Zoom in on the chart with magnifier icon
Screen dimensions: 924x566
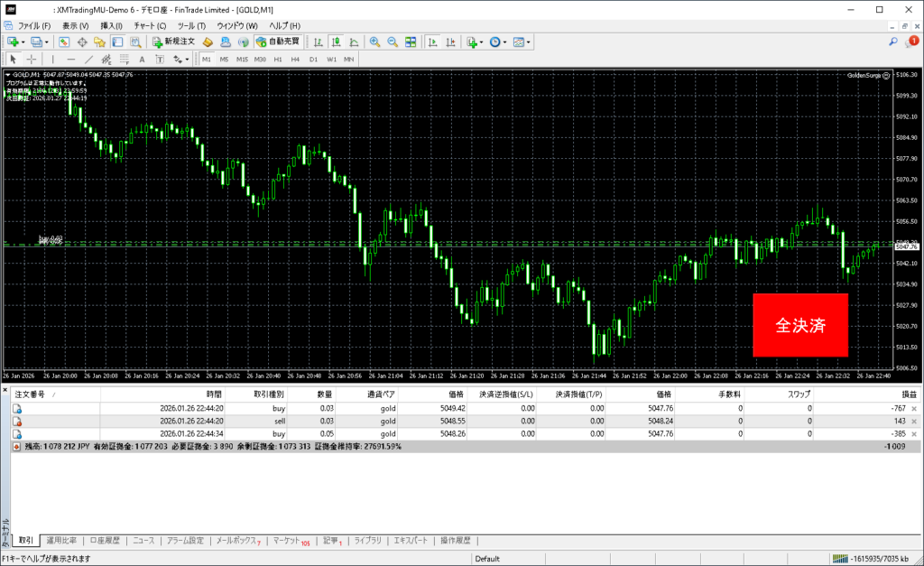tap(374, 42)
